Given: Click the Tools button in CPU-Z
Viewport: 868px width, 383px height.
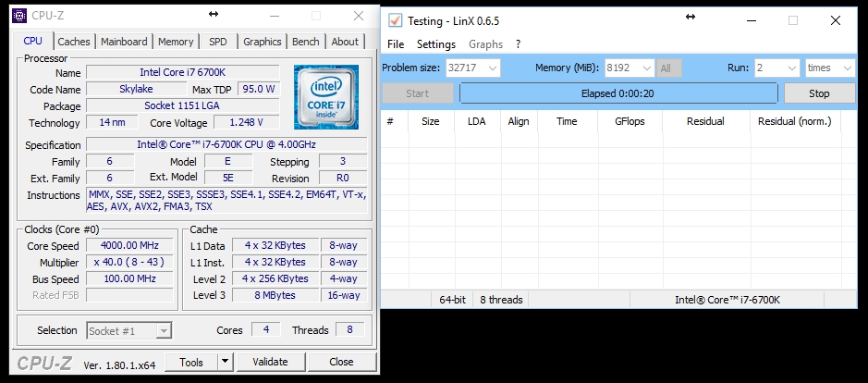Looking at the screenshot, I should click(191, 363).
